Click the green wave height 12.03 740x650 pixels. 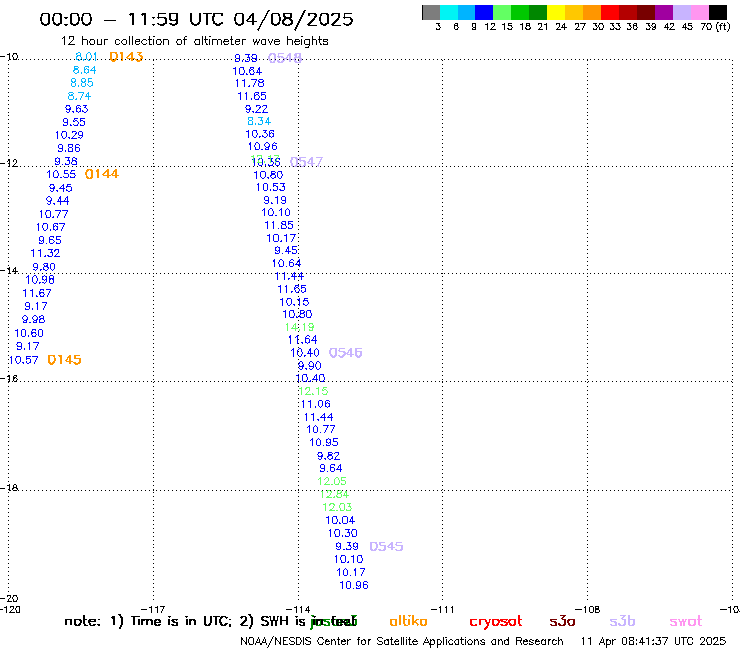pyautogui.click(x=337, y=507)
